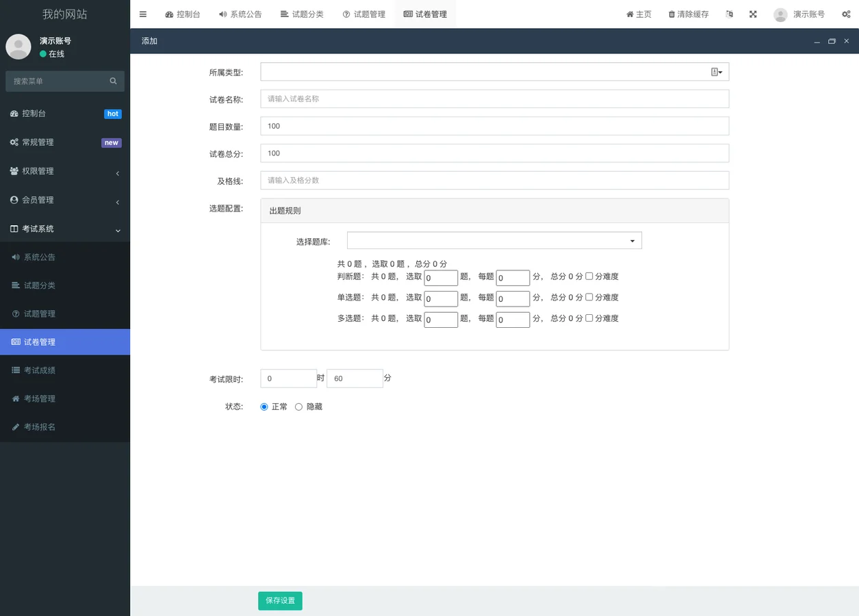Viewport: 859px width, 616px height.
Task: Open the 试题分类 top menu item
Action: click(x=302, y=14)
